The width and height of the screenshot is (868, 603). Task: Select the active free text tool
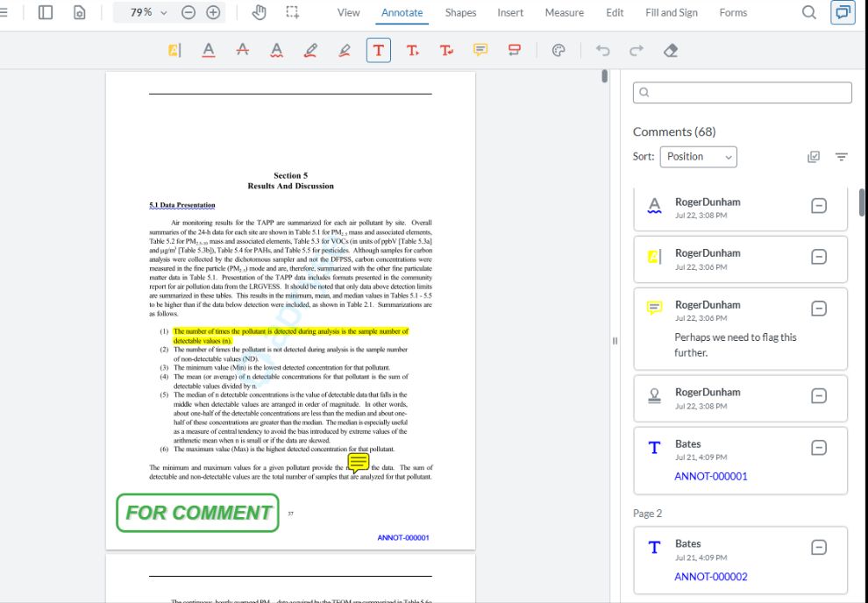pyautogui.click(x=379, y=50)
